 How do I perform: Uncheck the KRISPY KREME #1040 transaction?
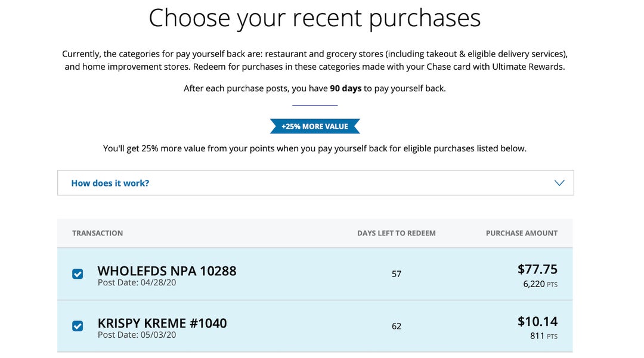click(x=77, y=326)
